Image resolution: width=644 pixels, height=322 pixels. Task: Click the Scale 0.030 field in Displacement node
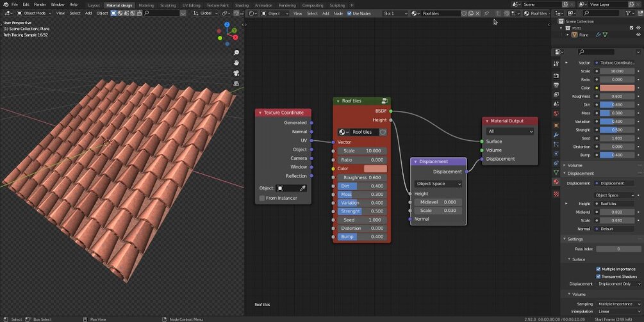click(x=438, y=211)
